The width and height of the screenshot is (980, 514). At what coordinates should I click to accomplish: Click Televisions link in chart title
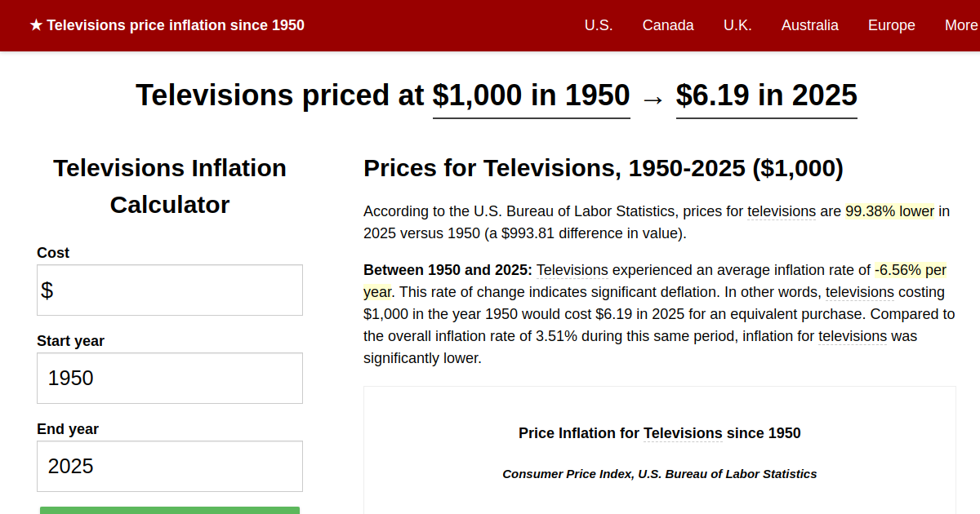click(683, 433)
